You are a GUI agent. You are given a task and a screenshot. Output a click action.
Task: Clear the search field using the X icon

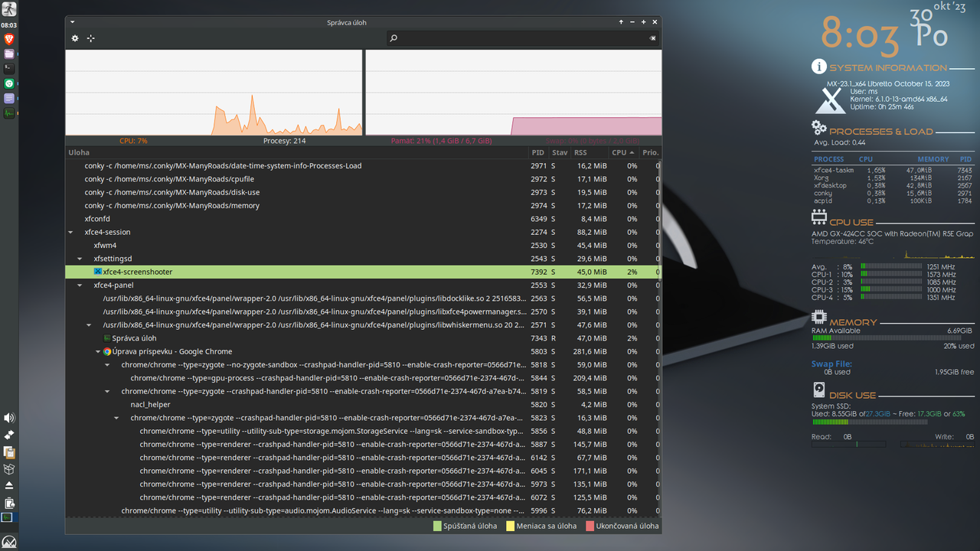pos(652,37)
